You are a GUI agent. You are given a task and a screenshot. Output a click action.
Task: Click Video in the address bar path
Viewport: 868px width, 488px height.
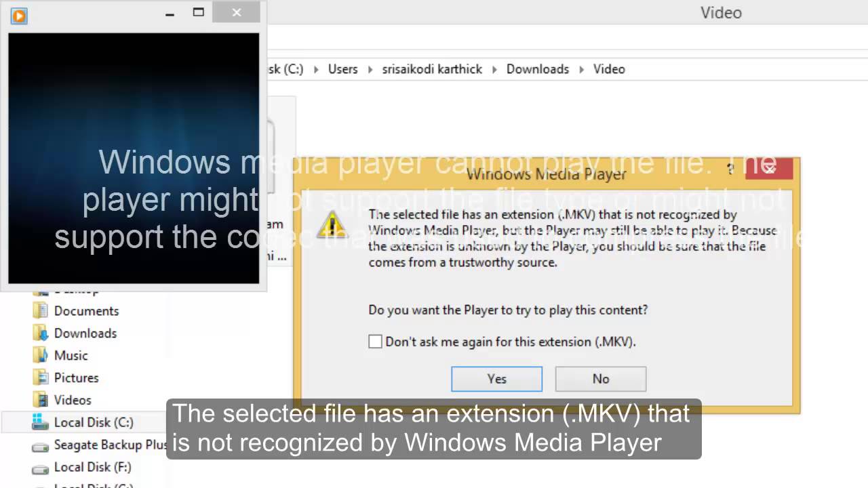coord(609,69)
